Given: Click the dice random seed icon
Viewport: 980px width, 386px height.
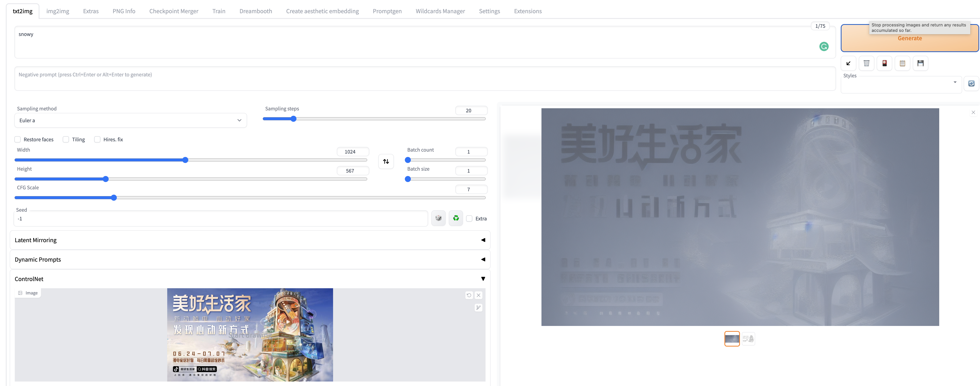Looking at the screenshot, I should coord(438,218).
